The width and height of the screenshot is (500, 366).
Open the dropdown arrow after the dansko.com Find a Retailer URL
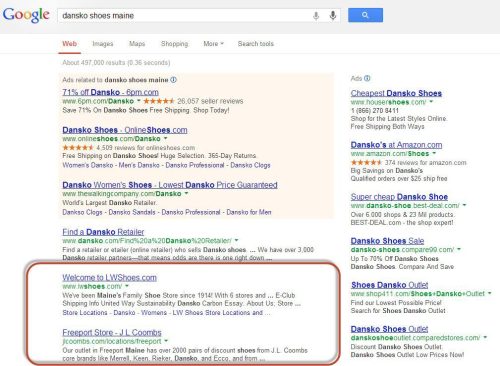tap(236, 240)
